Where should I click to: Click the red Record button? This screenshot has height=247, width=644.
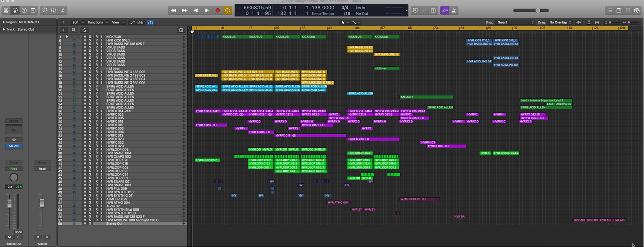coord(218,10)
